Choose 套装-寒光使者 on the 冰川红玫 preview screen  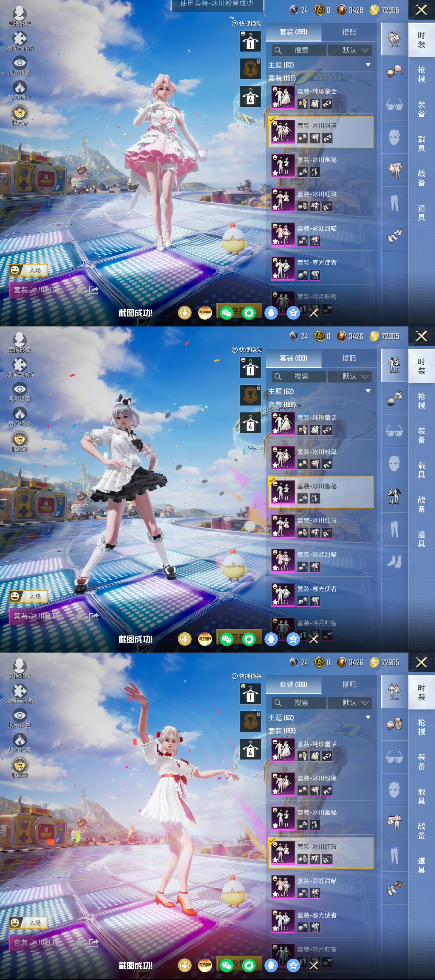tap(321, 921)
